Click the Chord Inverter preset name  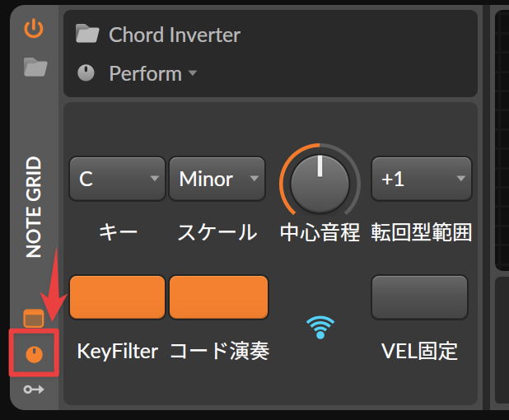pos(175,35)
